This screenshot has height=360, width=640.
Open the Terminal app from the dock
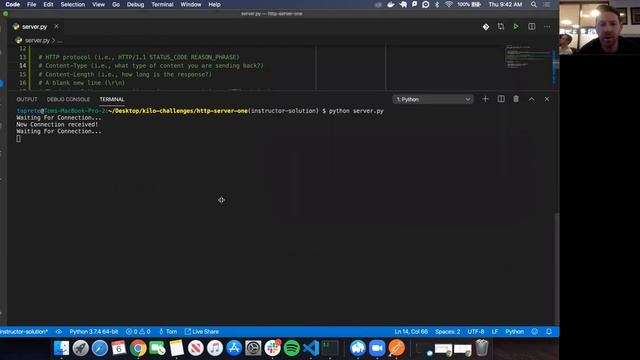click(330, 348)
